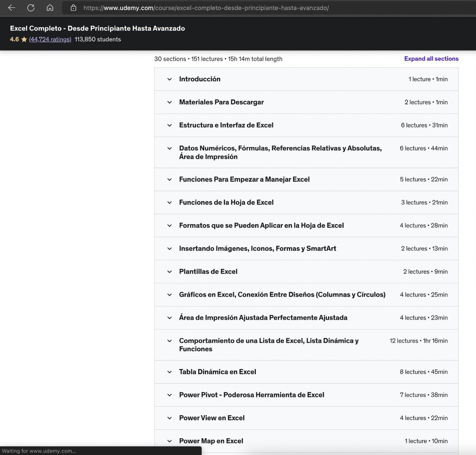
Task: Click the 4 lectures • 28min label
Action: tap(424, 226)
